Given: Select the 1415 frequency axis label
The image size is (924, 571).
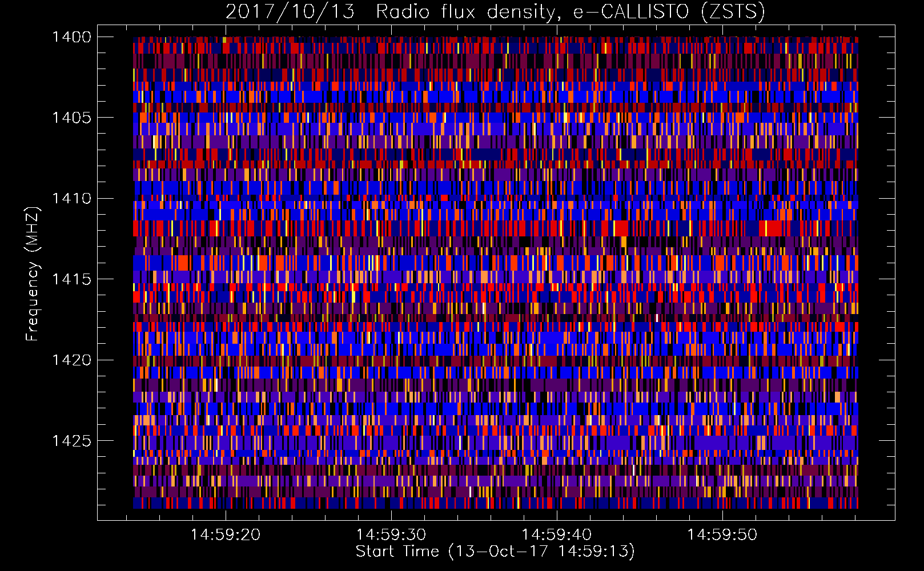Looking at the screenshot, I should pos(71,279).
